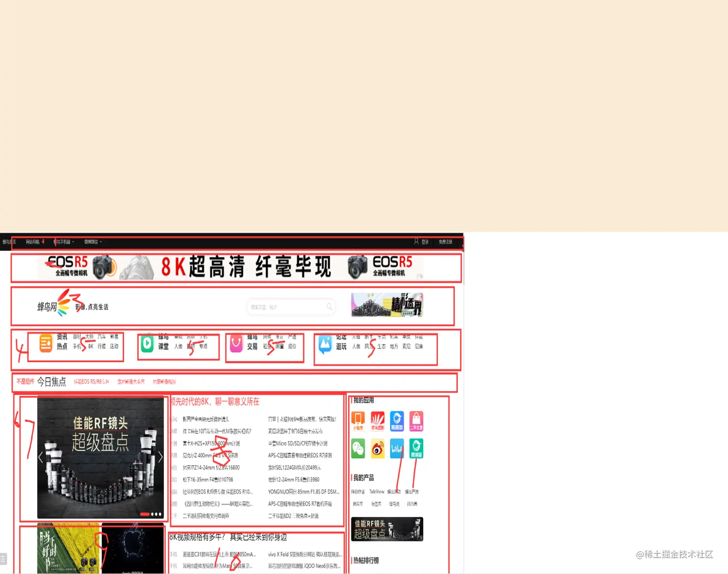Click the magnifier icon in the search box
Image resolution: width=728 pixels, height=574 pixels.
click(329, 306)
